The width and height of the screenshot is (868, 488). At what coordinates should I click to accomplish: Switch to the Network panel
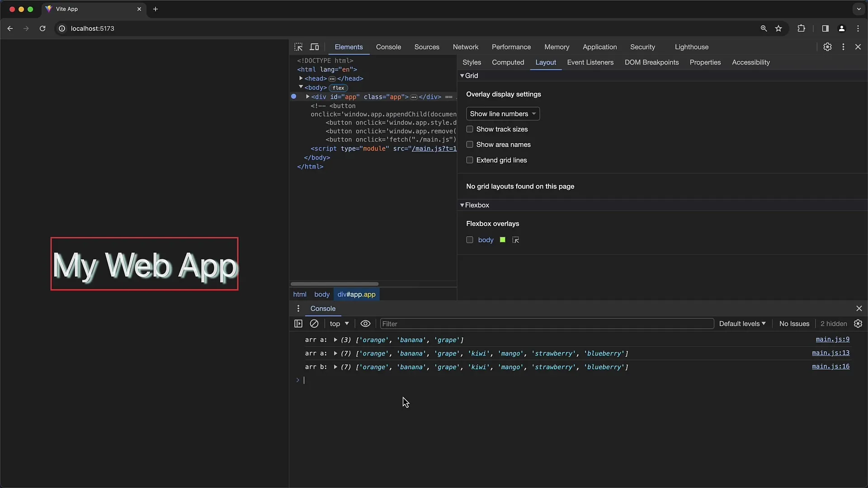pyautogui.click(x=466, y=47)
